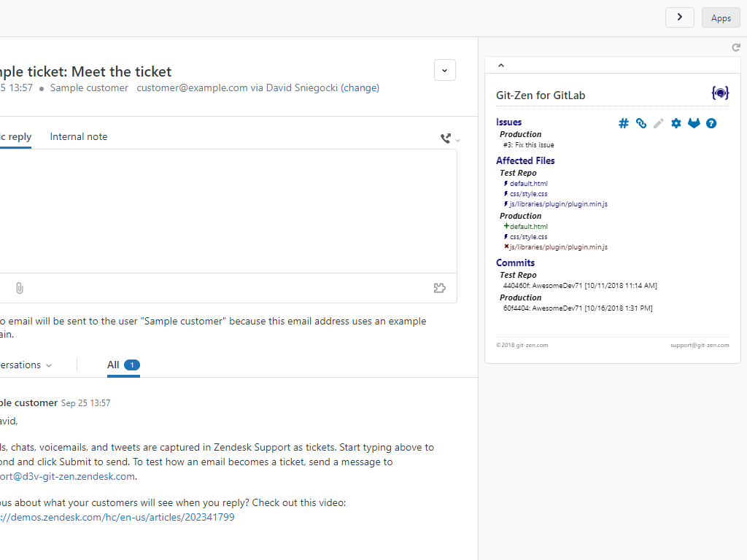
Task: Switch to the Internal note tab
Action: coord(79,136)
